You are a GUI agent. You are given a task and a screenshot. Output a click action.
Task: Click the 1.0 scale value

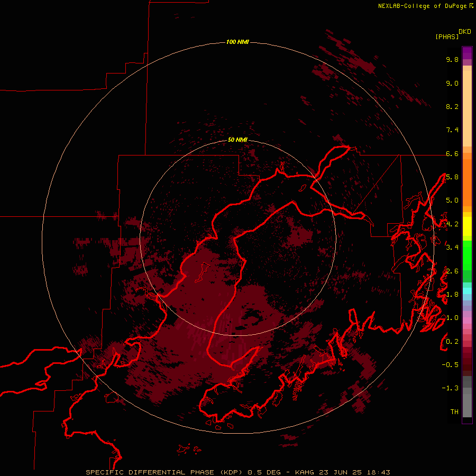[x=452, y=318]
